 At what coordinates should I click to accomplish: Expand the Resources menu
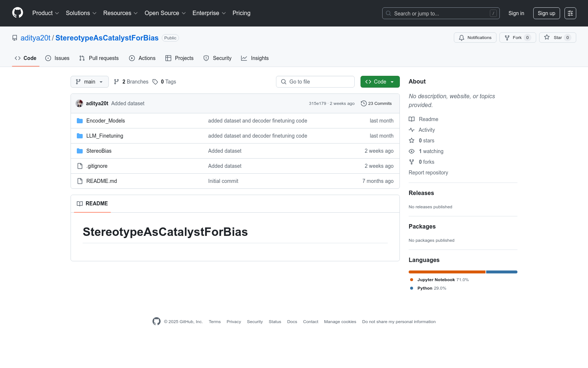point(121,13)
